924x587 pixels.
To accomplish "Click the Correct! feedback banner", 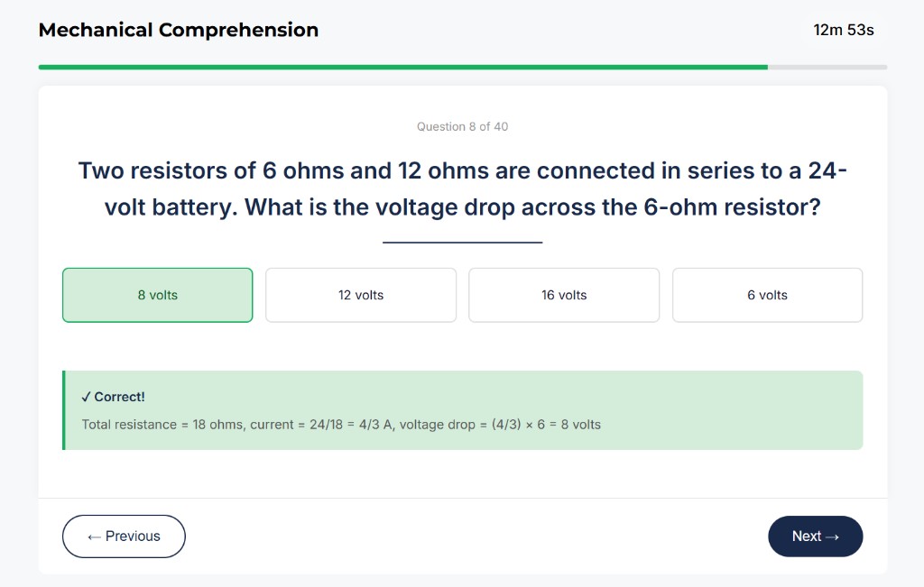I will coord(462,409).
